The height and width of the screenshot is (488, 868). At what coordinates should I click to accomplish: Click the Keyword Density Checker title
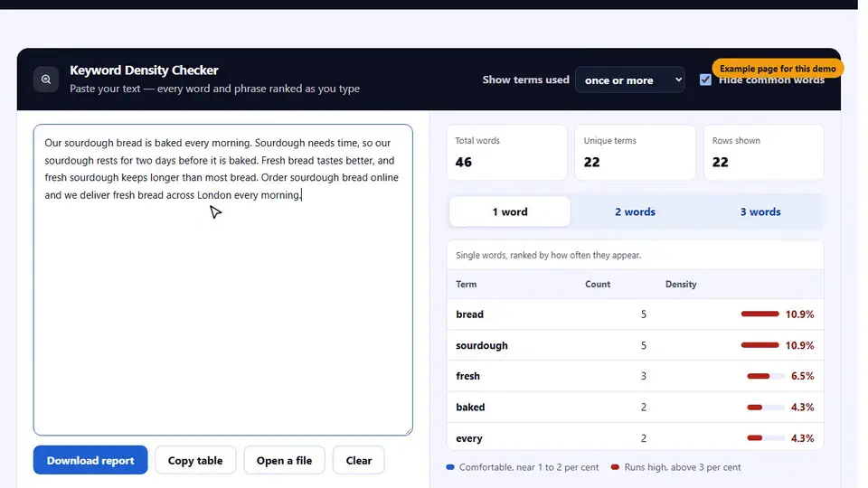click(x=144, y=70)
